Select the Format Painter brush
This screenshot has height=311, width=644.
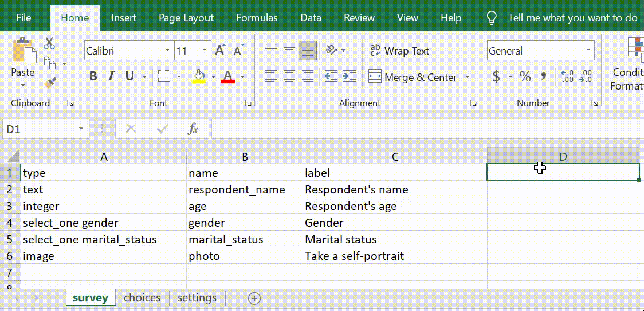(x=50, y=83)
